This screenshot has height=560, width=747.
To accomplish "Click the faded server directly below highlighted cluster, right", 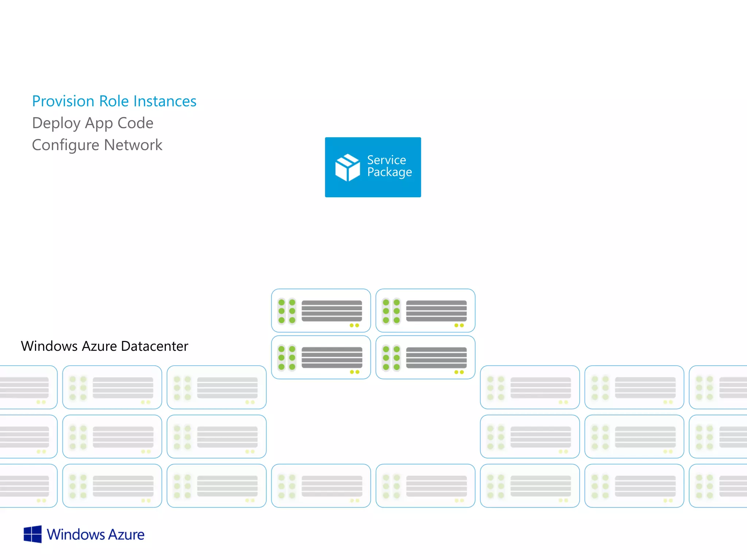I will pyautogui.click(x=425, y=486).
